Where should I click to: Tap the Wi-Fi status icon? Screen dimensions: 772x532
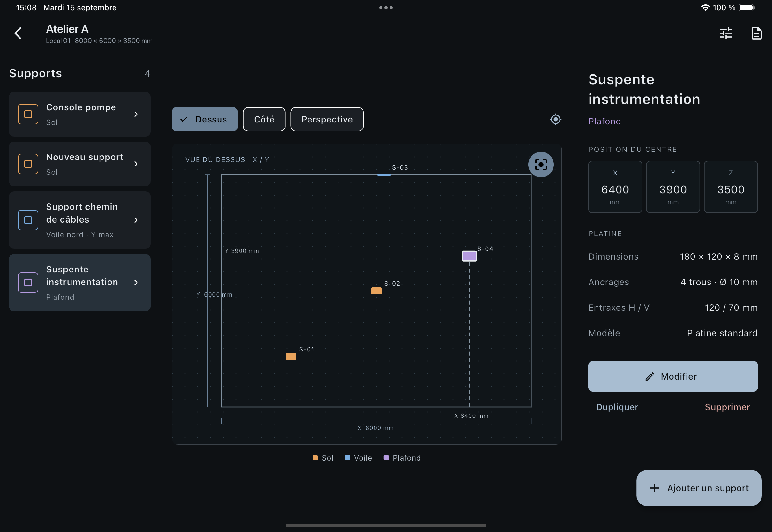click(x=705, y=8)
